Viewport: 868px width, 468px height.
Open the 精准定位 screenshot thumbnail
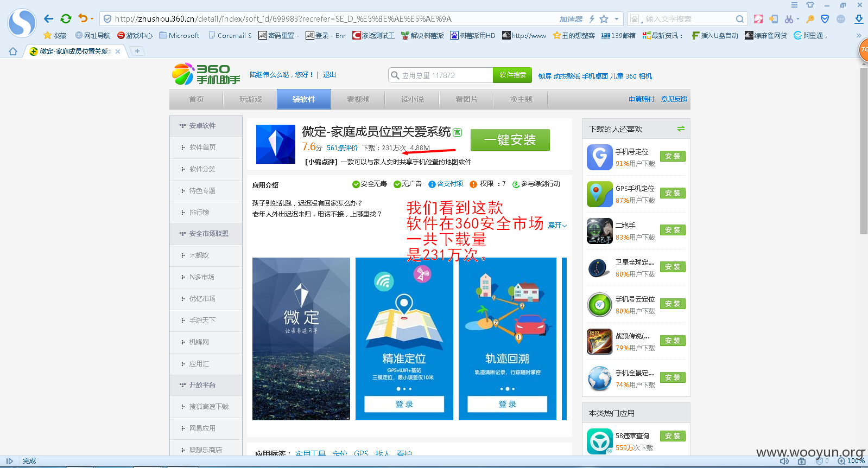[x=404, y=339]
